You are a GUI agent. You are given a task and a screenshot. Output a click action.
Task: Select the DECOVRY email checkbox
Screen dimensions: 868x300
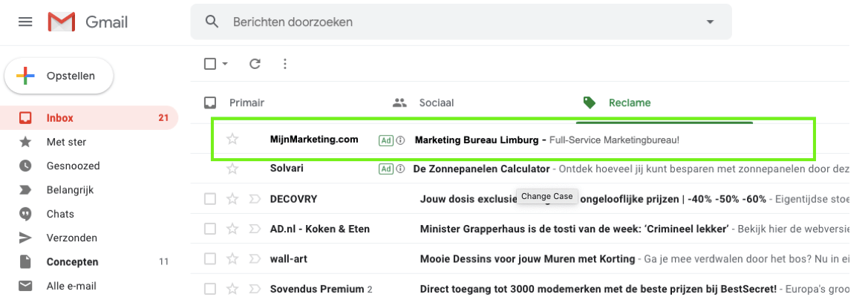(210, 199)
